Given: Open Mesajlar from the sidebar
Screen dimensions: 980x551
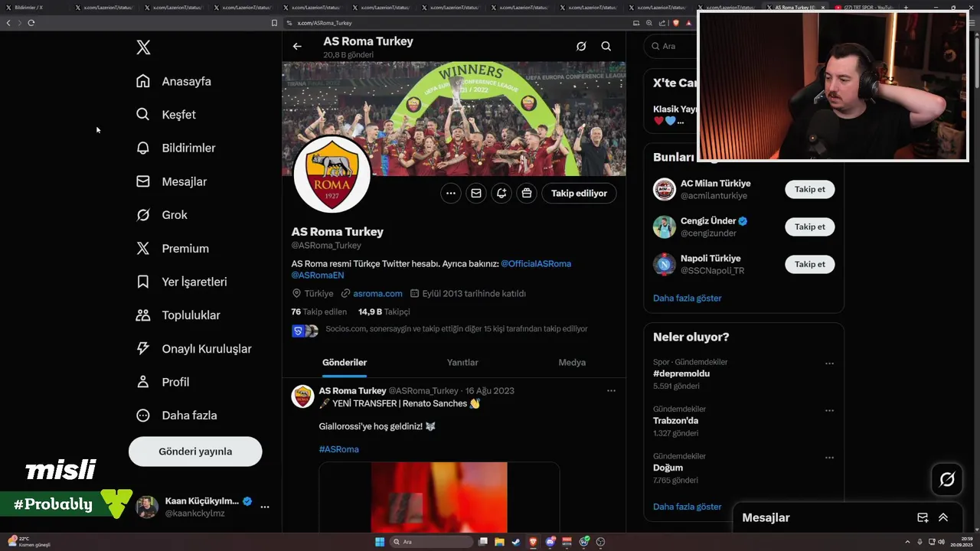Looking at the screenshot, I should coord(171,181).
